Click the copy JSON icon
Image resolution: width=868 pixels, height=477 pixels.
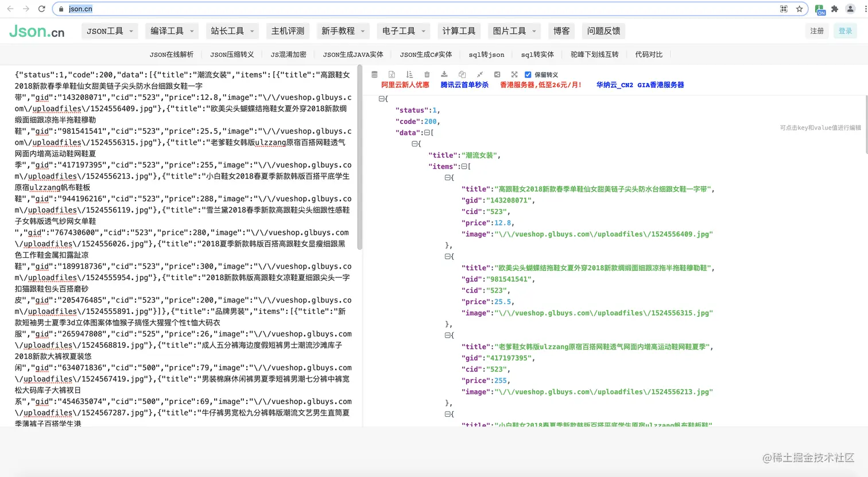coord(462,75)
